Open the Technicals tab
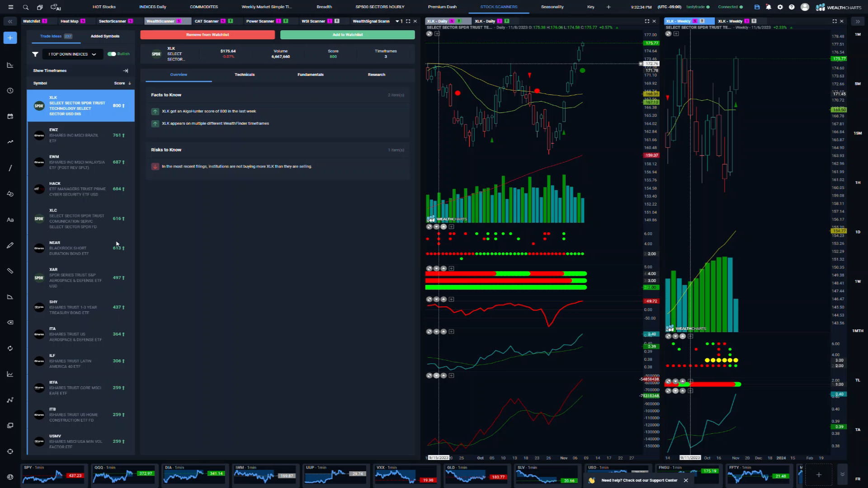868x488 pixels. click(245, 75)
